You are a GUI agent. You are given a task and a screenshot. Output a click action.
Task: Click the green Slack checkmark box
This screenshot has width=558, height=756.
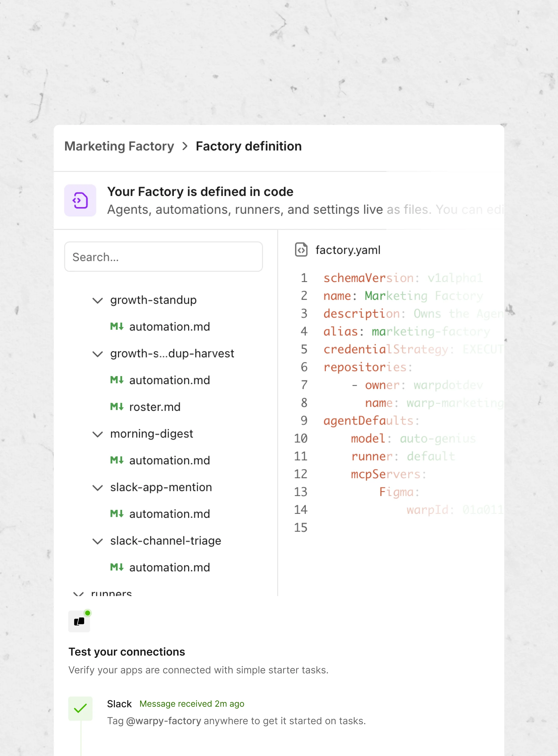[80, 708]
